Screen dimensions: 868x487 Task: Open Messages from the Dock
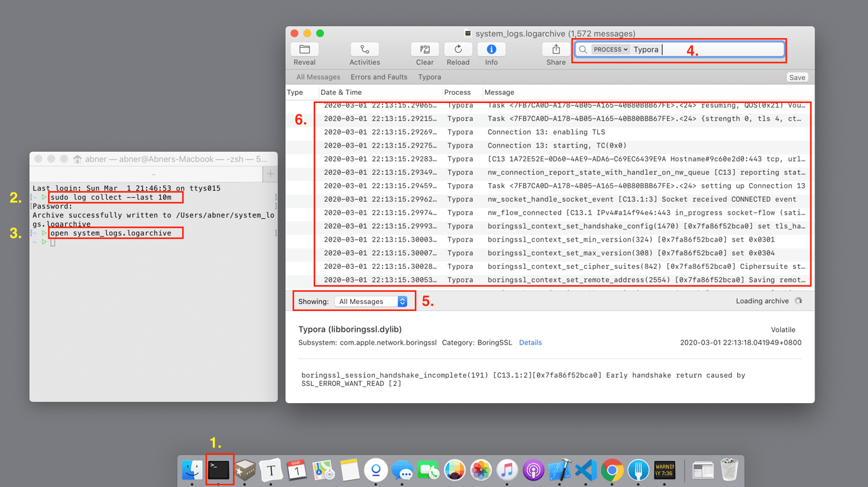pyautogui.click(x=402, y=470)
